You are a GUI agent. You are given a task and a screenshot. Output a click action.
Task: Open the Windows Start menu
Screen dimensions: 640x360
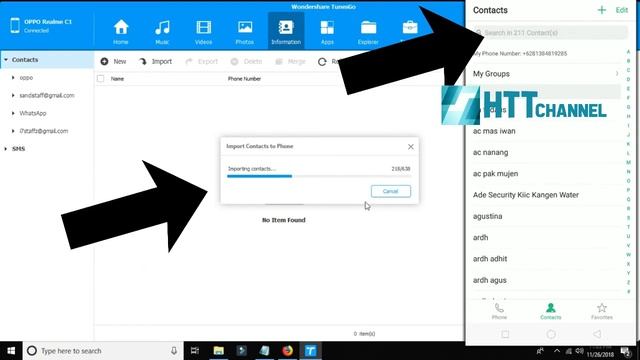pyautogui.click(x=11, y=351)
